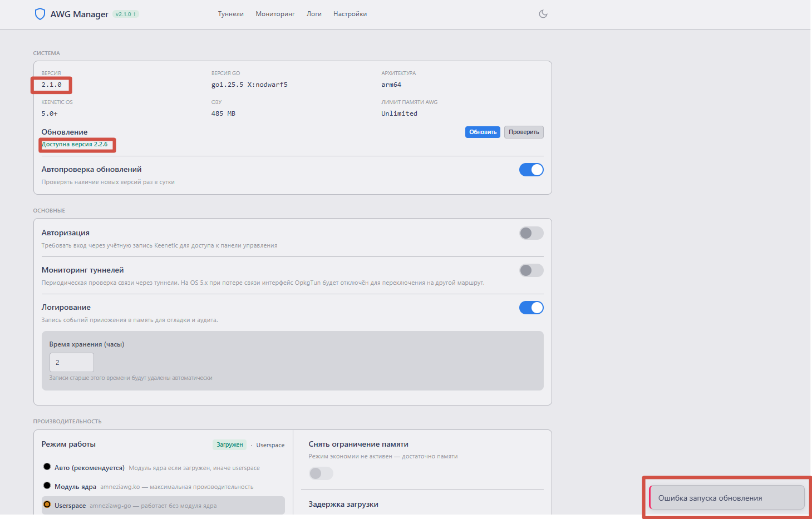
Task: Select the Авто (рекомендуется) radio option
Action: [47, 467]
